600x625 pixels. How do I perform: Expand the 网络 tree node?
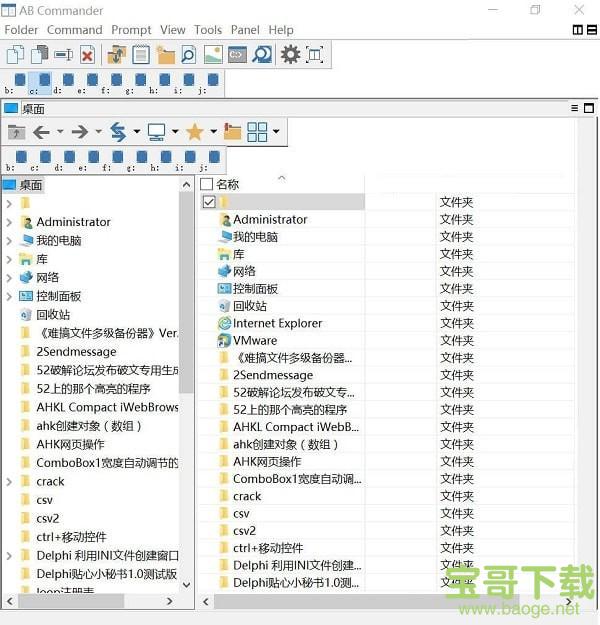9,278
